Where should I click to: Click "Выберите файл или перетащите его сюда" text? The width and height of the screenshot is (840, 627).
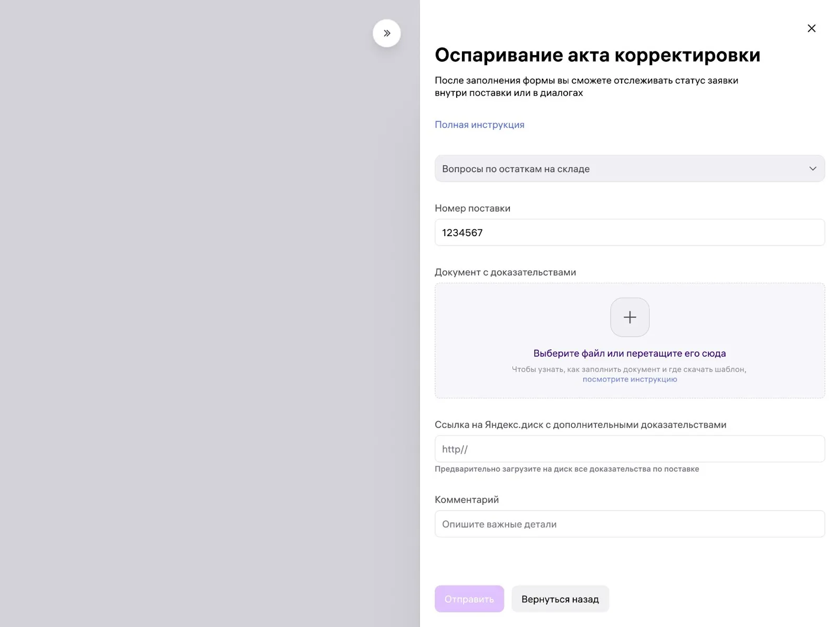[629, 353]
